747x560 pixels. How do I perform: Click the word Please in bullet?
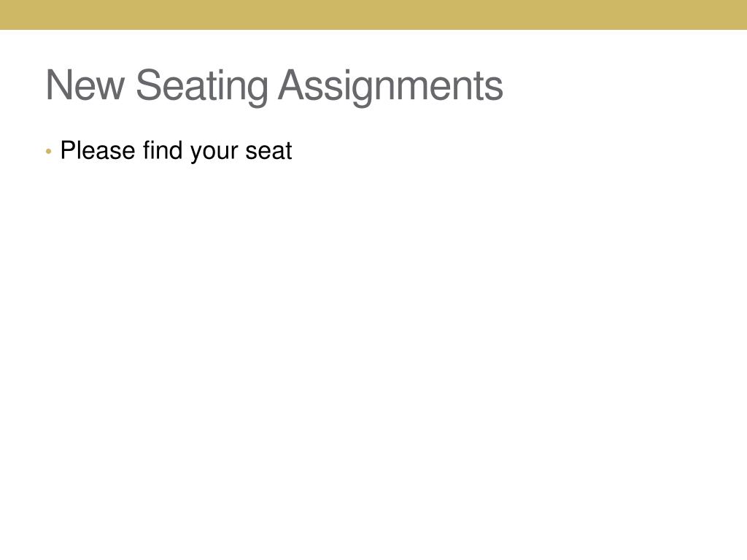98,150
